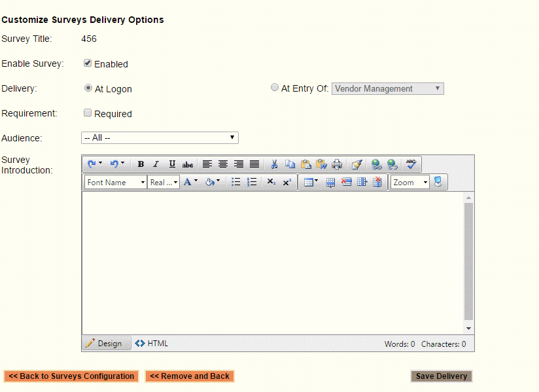The width and height of the screenshot is (539, 392).
Task: Switch to the HTML tab
Action: (x=152, y=344)
